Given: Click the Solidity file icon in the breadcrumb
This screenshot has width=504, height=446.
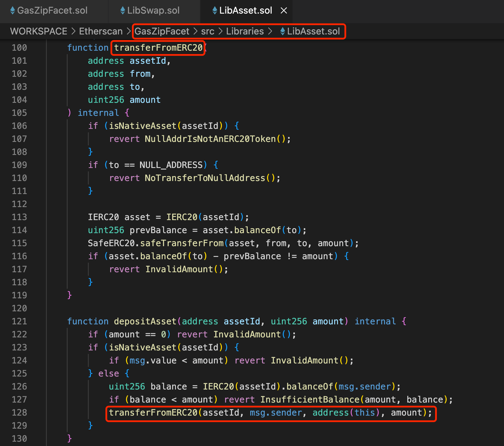Looking at the screenshot, I should (x=283, y=31).
